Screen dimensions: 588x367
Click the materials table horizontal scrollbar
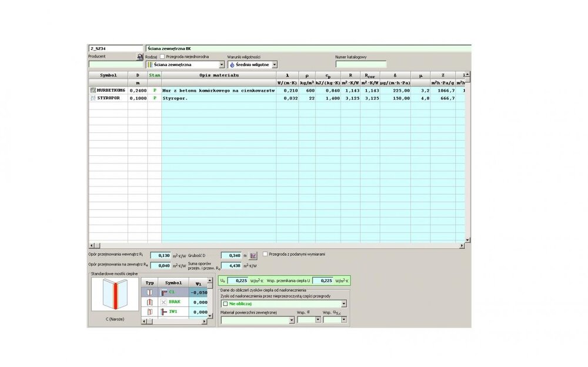[x=276, y=245]
